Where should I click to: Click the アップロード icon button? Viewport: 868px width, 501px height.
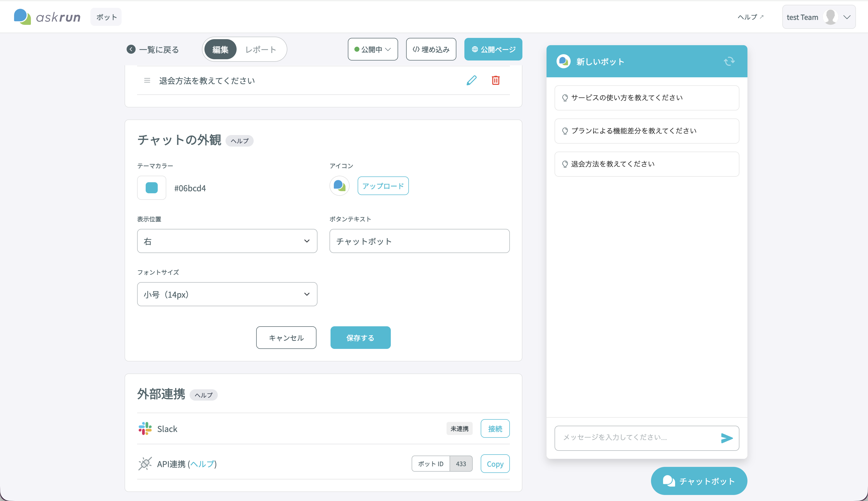(x=383, y=186)
